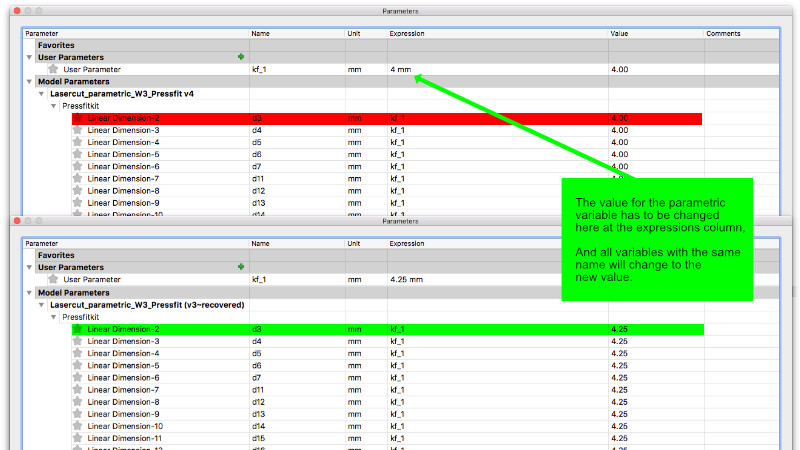Toggle favorite star for User Parameter, upper window
Viewport: 800px width, 450px height.
click(x=53, y=69)
